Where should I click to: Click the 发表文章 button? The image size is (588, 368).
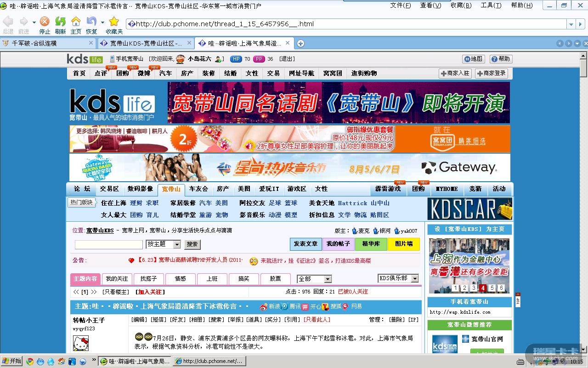306,244
